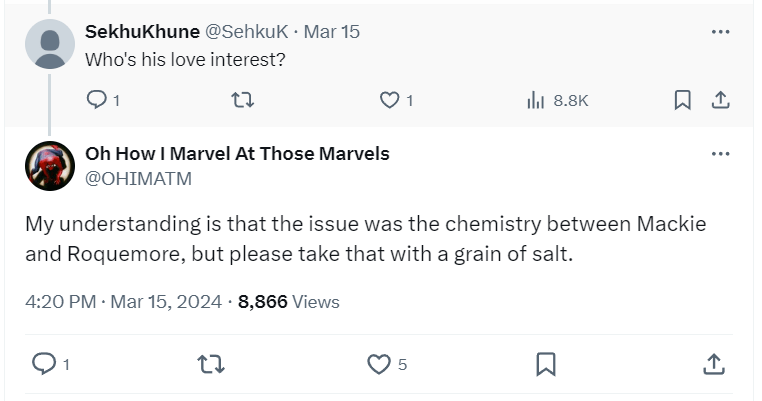Reply to the main OHIMATM tweet
Image resolution: width=762 pixels, height=401 pixels.
click(x=42, y=364)
